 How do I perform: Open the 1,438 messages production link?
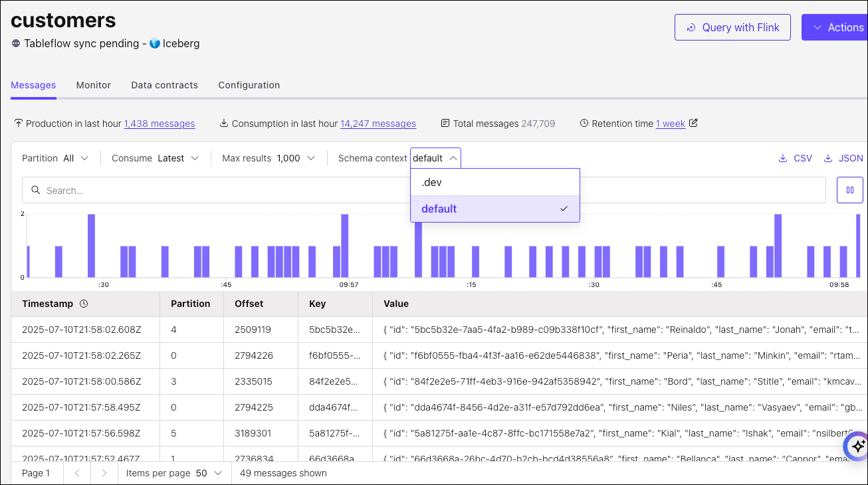(160, 124)
